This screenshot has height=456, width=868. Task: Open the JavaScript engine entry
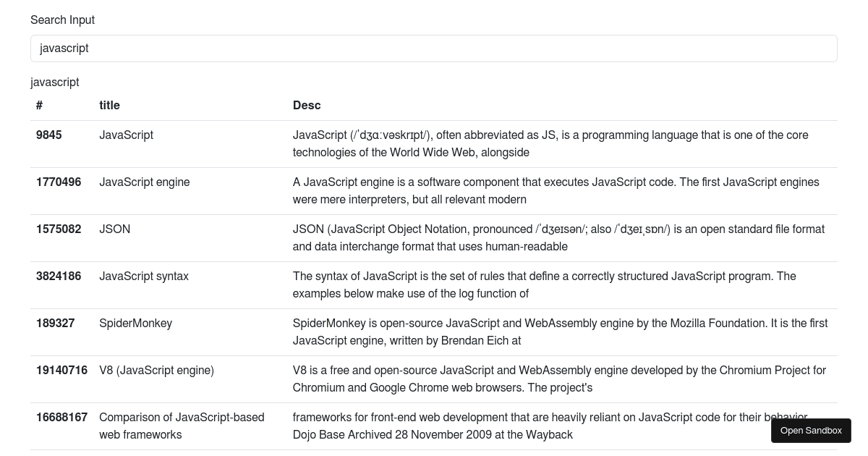click(145, 182)
